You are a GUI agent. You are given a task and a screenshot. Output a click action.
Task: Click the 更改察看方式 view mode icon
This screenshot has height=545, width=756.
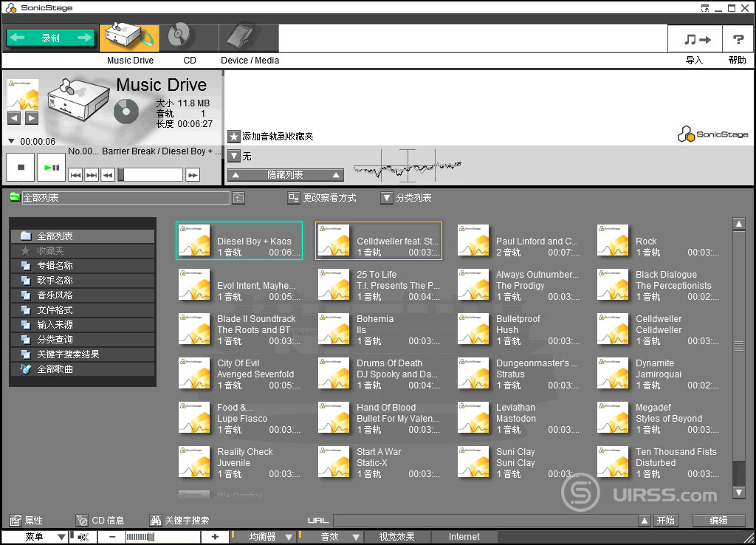coord(293,198)
